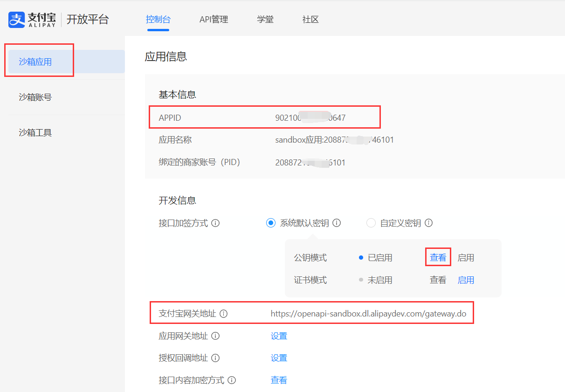Click the 接口内容加密方式 label
Image resolution: width=565 pixels, height=392 pixels.
[x=192, y=380]
